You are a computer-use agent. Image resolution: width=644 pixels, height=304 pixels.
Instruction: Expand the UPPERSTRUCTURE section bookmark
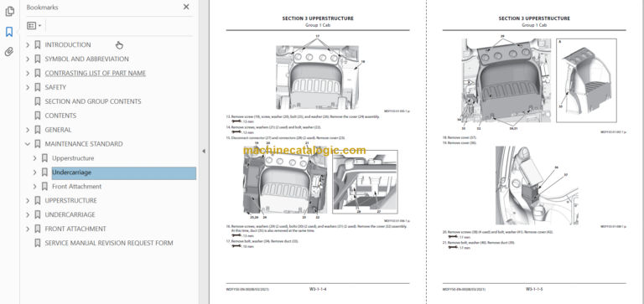28,201
